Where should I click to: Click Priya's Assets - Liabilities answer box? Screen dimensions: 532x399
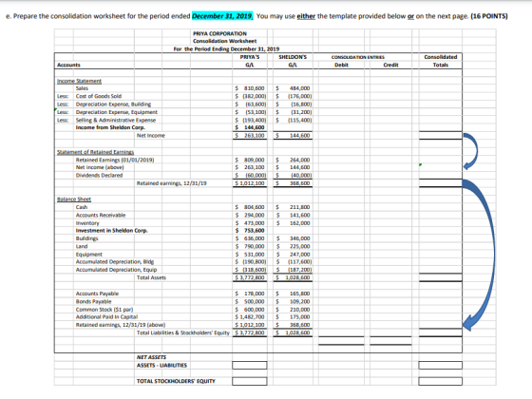pos(249,365)
